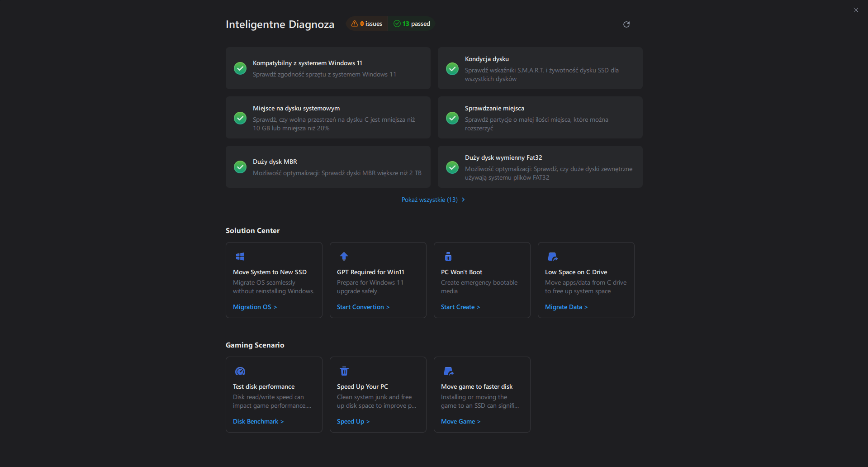Viewport: 868px width, 467px height.
Task: Click description about MBR disks larger than 2 TB
Action: [337, 173]
